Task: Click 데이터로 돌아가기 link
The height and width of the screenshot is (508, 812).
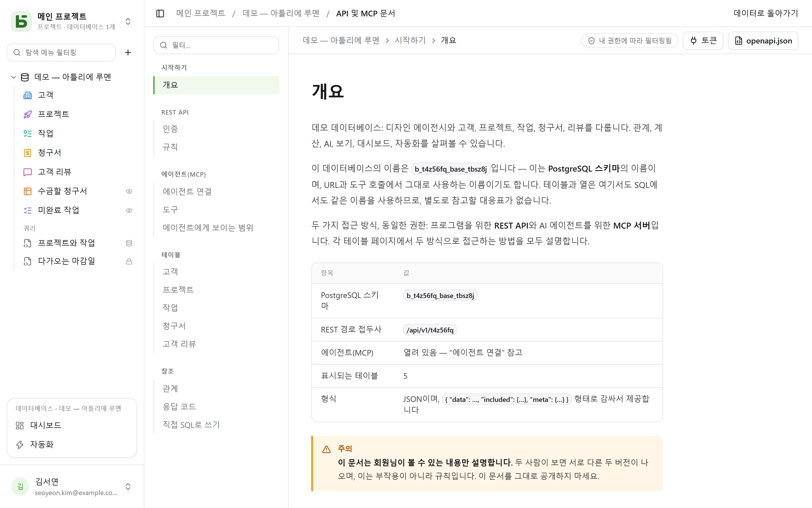Action: click(766, 14)
